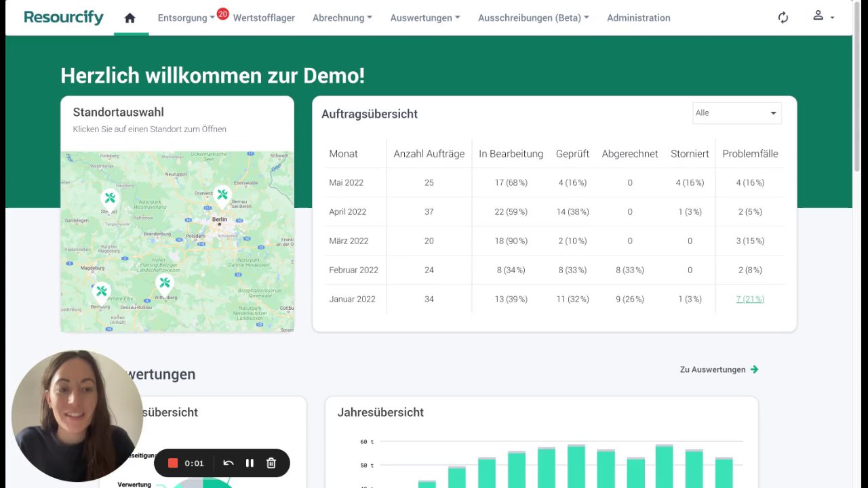Click the Standortauswahl heading
Viewport: 868px width, 488px height.
(x=119, y=113)
